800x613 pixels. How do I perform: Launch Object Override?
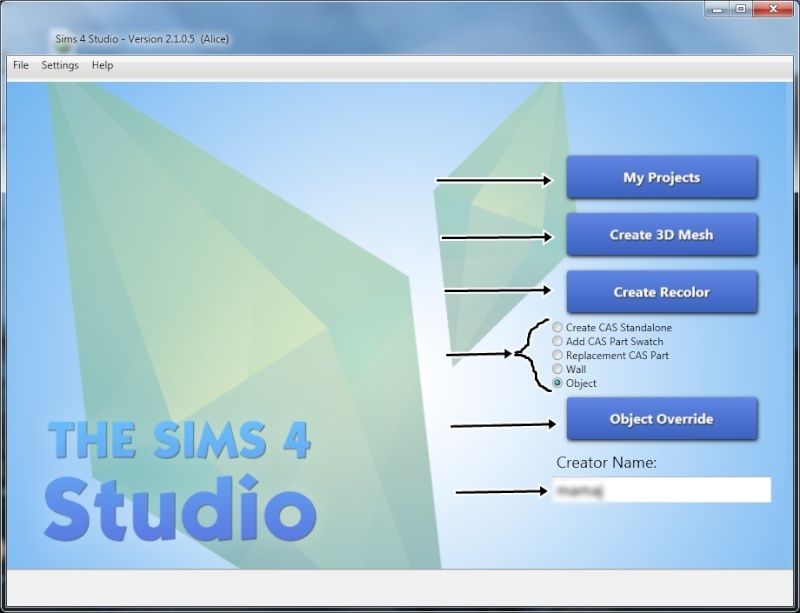[662, 419]
